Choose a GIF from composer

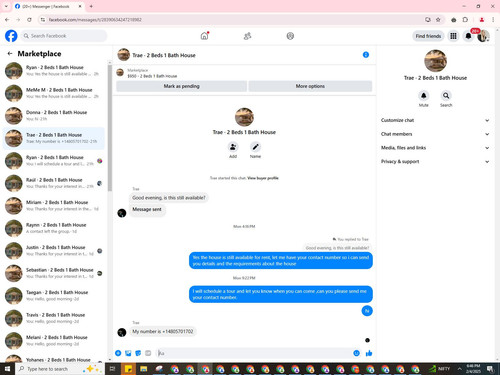click(148, 353)
